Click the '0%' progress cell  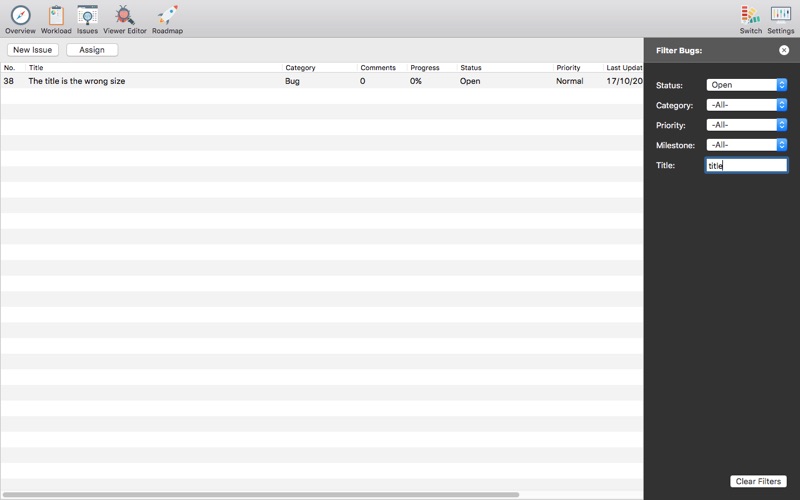tap(416, 81)
